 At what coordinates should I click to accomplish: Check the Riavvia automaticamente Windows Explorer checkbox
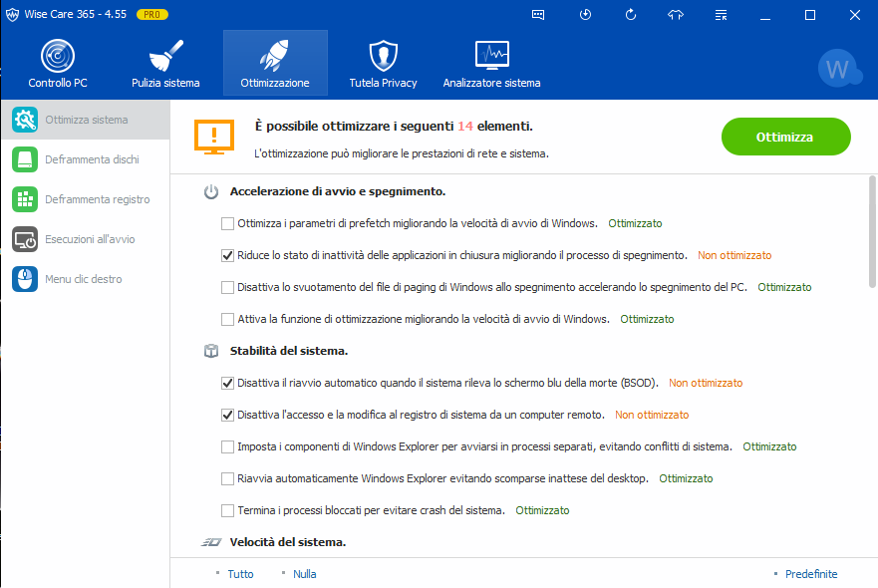[227, 479]
